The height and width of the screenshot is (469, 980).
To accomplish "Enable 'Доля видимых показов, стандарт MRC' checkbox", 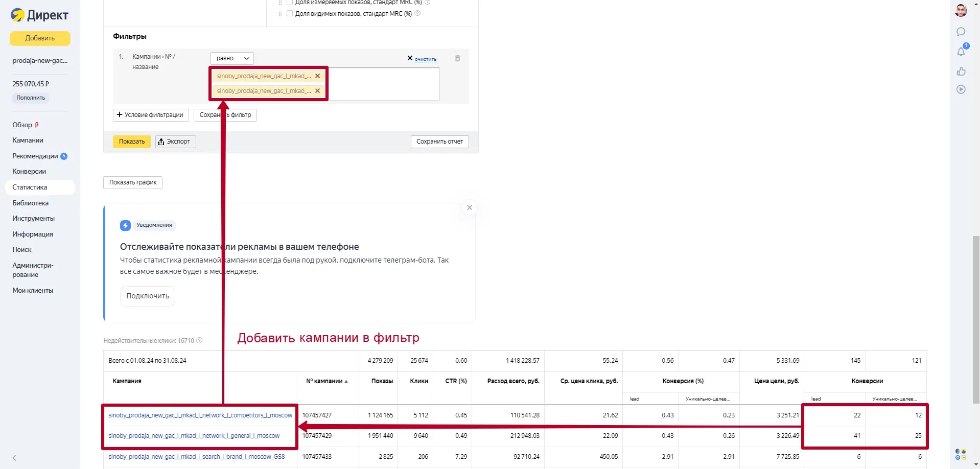I will (x=290, y=14).
